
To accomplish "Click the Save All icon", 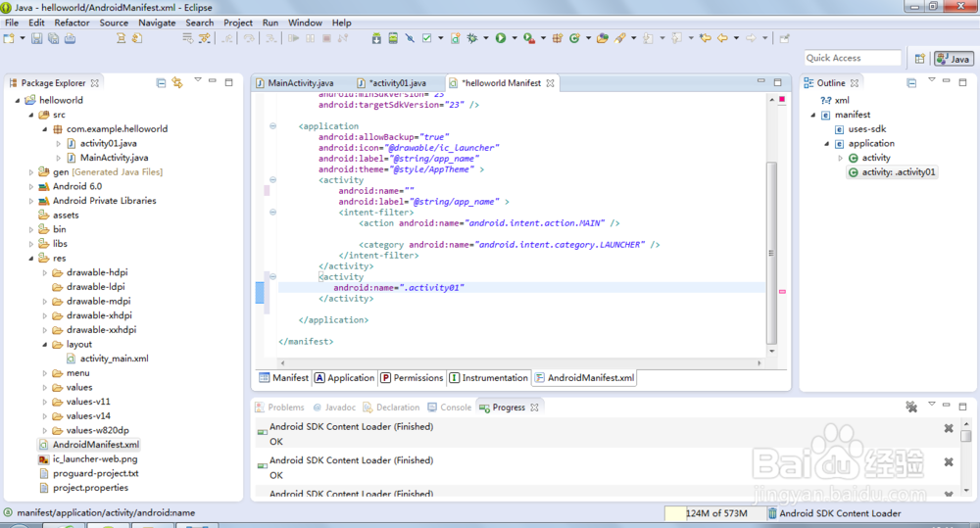I will pos(53,39).
